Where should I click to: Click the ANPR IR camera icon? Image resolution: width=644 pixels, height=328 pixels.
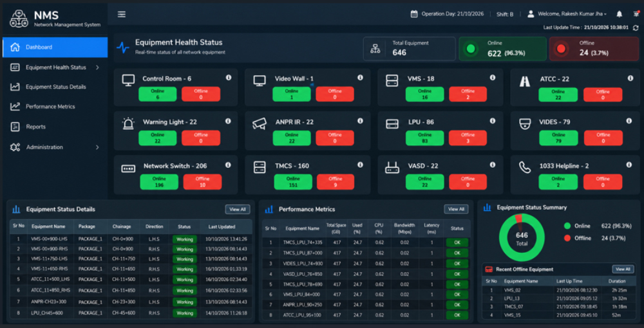[260, 123]
